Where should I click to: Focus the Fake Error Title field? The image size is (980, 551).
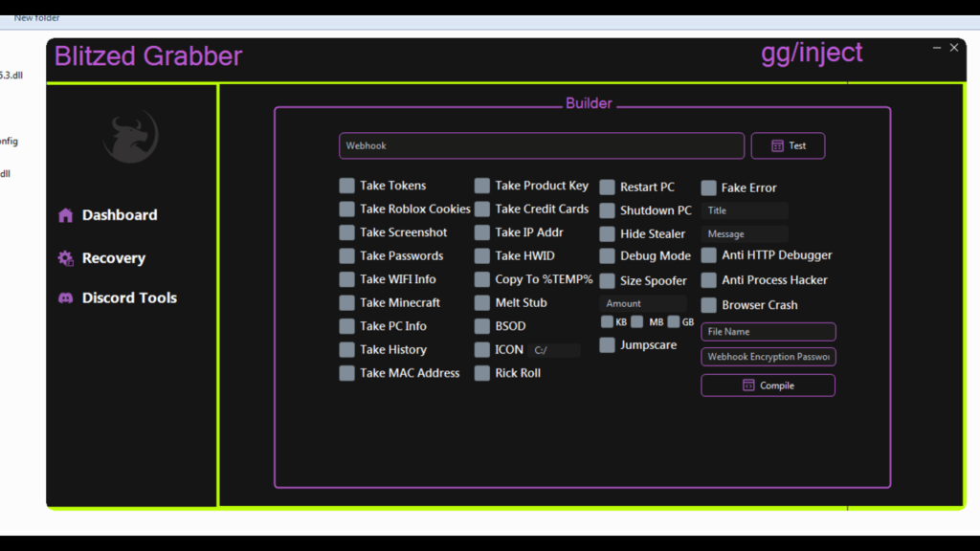745,210
